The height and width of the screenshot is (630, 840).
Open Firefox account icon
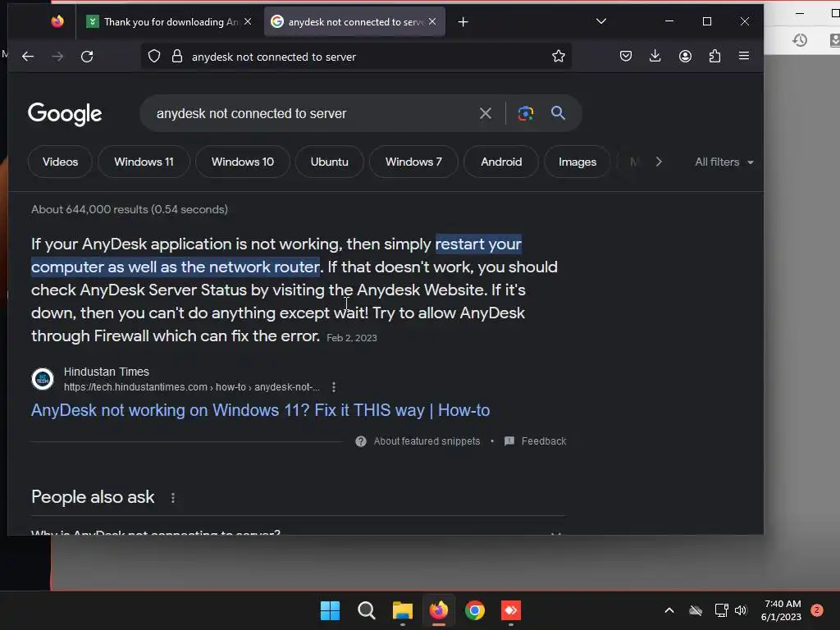(x=685, y=56)
